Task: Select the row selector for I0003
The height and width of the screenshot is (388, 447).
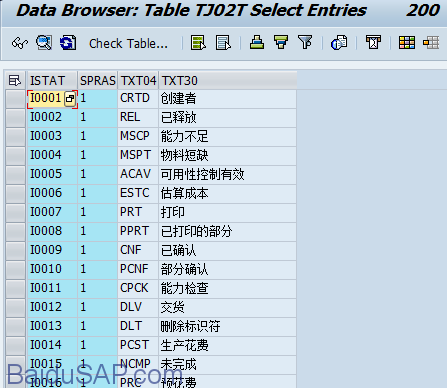Action: tap(15, 137)
